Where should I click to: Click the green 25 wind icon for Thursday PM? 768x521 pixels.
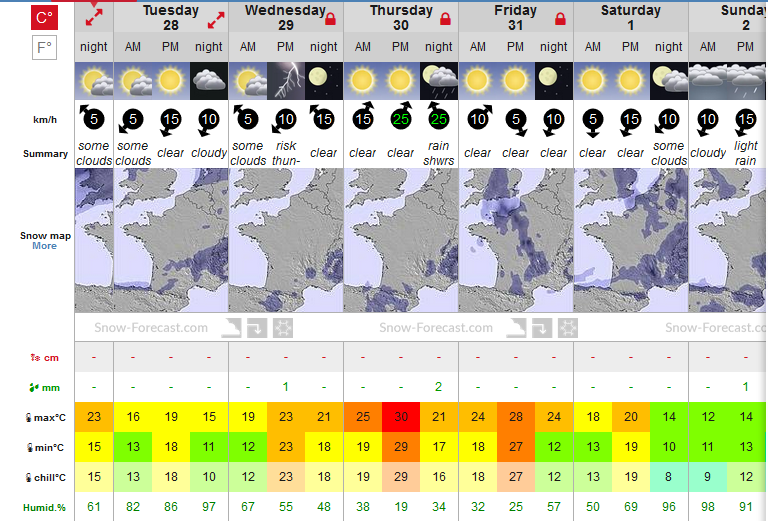pyautogui.click(x=401, y=118)
